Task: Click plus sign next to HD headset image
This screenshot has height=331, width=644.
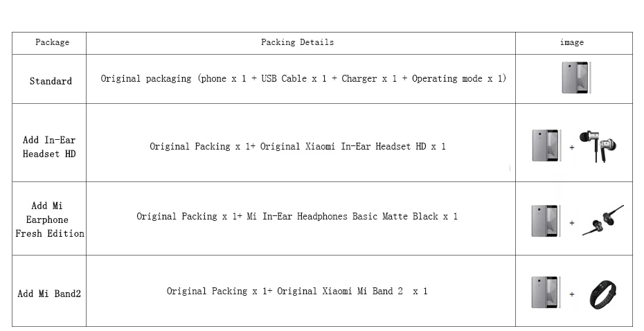Action: pos(572,147)
